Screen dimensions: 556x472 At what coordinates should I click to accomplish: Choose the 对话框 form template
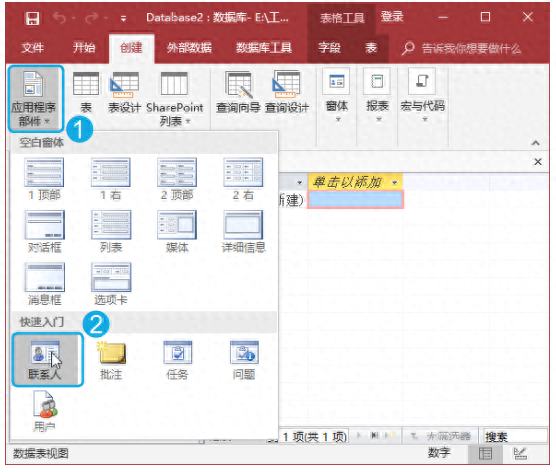tap(44, 232)
